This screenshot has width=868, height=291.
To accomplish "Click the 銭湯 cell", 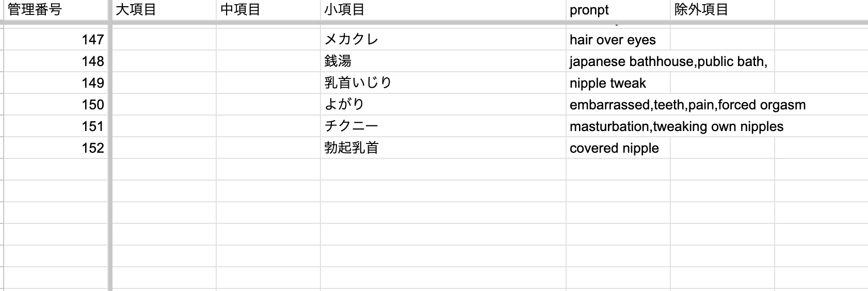I will 442,61.
